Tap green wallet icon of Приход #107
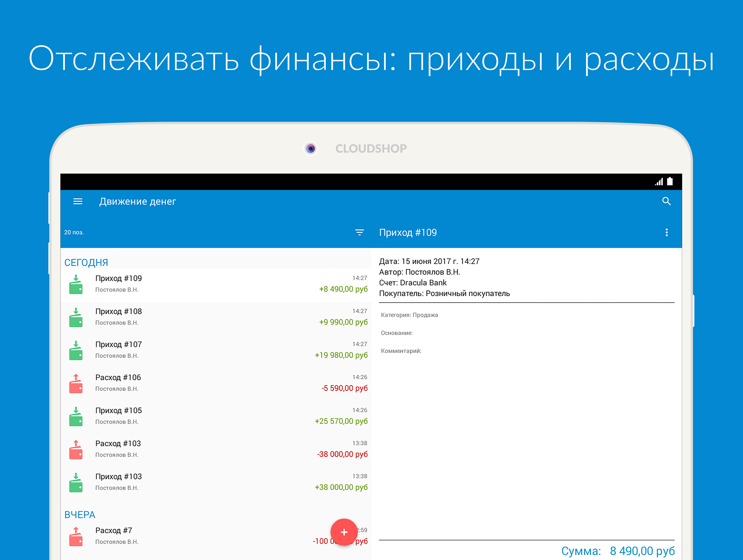The height and width of the screenshot is (560, 743). [x=76, y=350]
